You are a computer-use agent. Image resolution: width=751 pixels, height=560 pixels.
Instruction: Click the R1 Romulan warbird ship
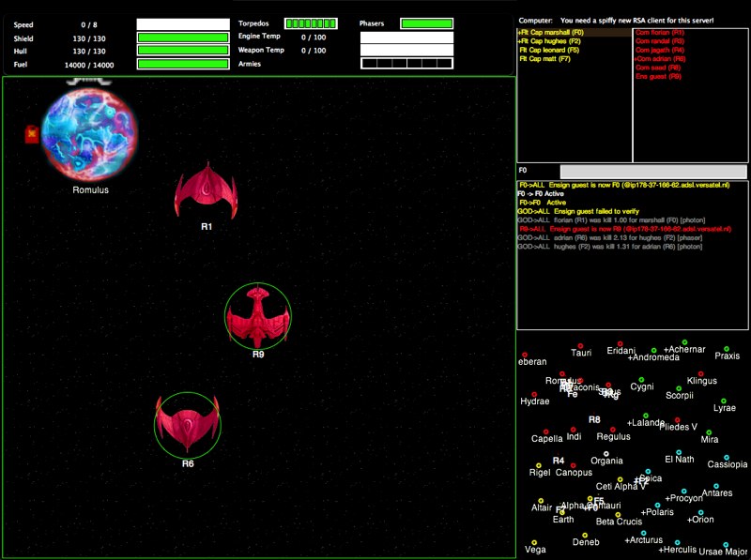point(206,191)
